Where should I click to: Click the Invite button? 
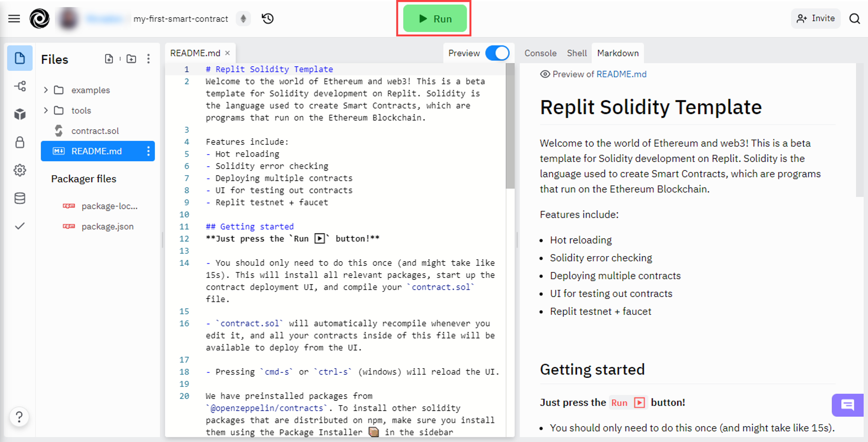pos(815,19)
